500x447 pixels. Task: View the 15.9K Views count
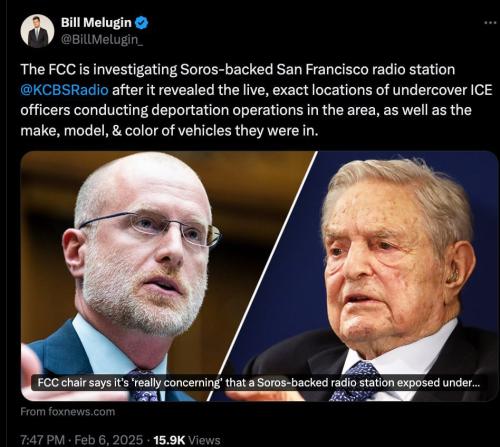(187, 440)
